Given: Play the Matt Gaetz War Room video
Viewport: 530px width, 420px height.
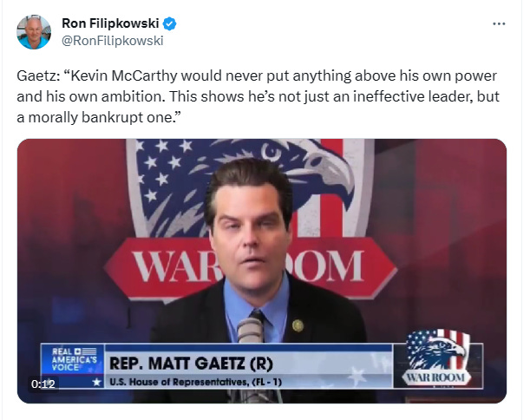Looking at the screenshot, I should pyautogui.click(x=262, y=271).
